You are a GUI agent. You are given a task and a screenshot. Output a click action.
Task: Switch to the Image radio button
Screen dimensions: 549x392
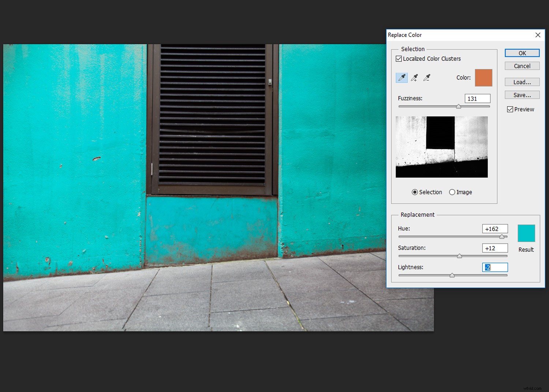452,192
